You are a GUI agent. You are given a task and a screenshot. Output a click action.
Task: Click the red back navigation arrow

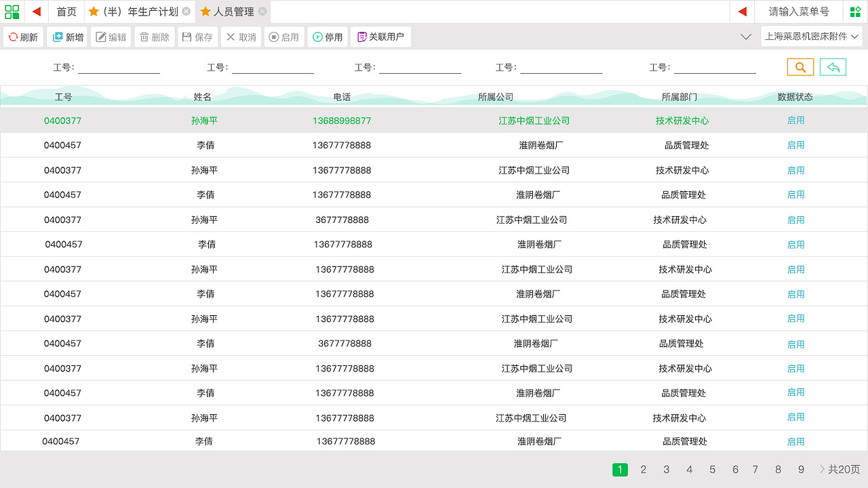click(36, 11)
